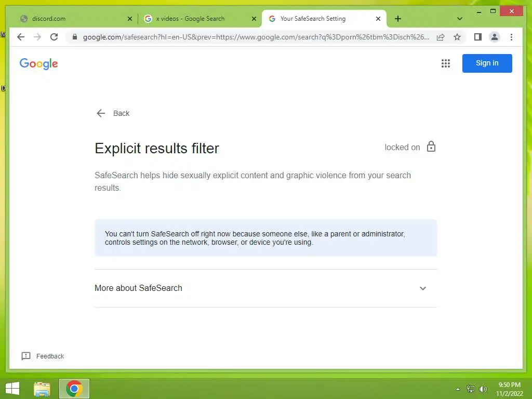
Task: Open tab search dropdown chevron
Action: 459,19
